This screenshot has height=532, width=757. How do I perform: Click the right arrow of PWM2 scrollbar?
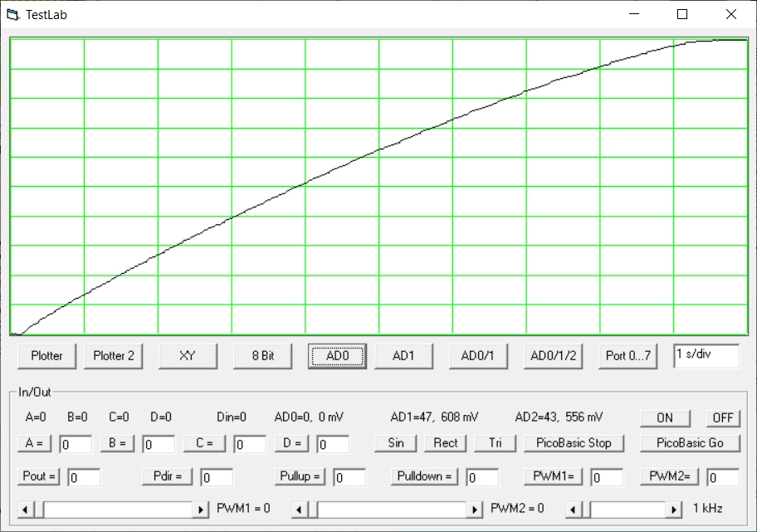(475, 509)
